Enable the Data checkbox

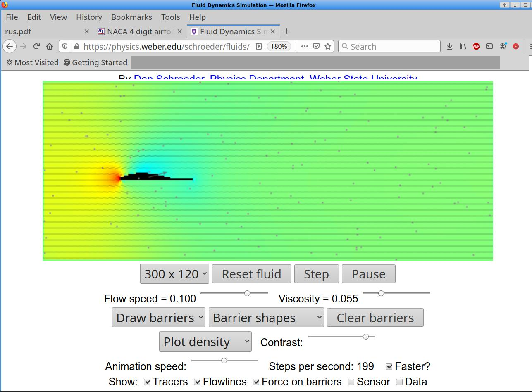[399, 382]
